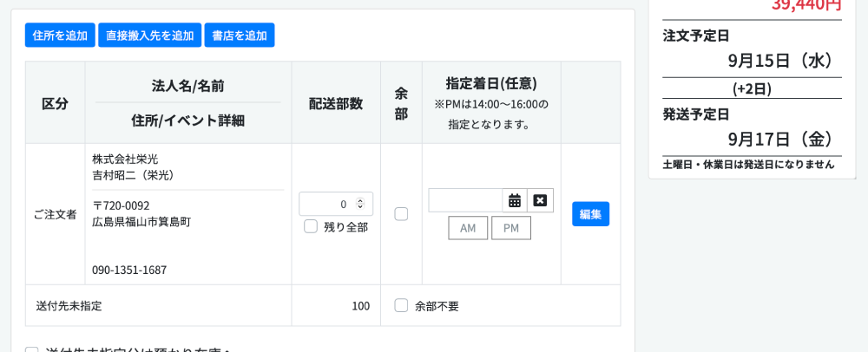Click the phone number 090-1351-1687
Screen dimensions: 868x352
(x=129, y=270)
